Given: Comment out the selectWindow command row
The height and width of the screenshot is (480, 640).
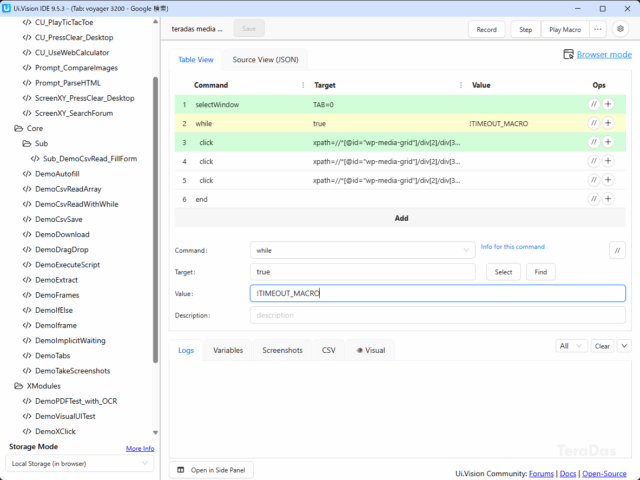Looking at the screenshot, I should (x=593, y=104).
